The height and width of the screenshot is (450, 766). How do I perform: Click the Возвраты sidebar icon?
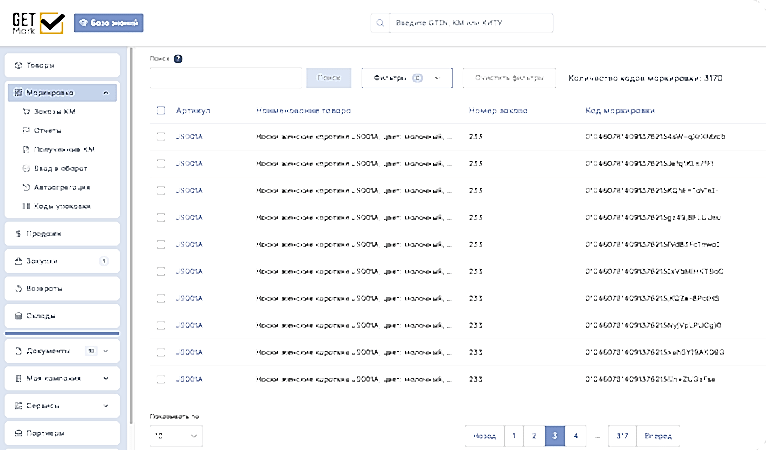pyautogui.click(x=18, y=288)
